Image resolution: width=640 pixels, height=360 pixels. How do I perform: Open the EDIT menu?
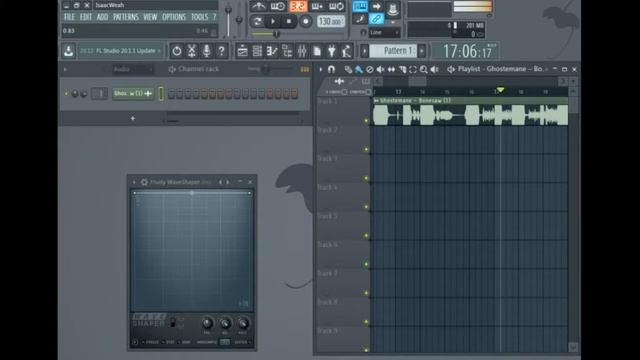point(86,17)
